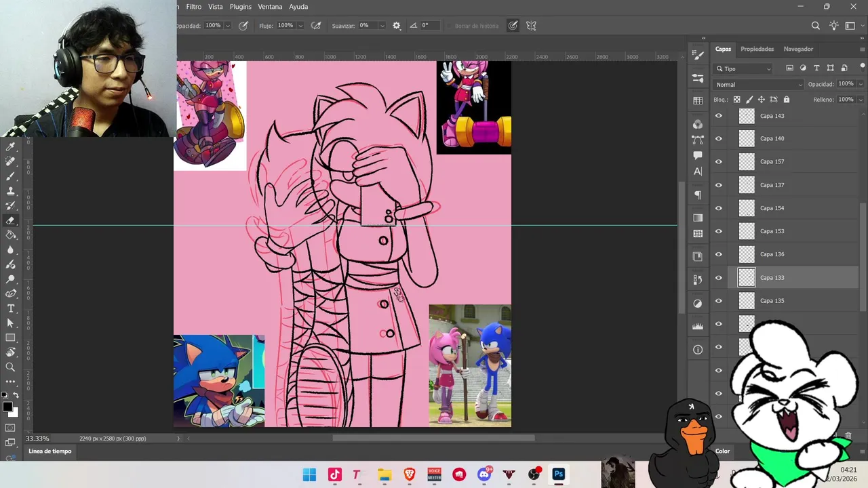The height and width of the screenshot is (488, 868).
Task: Select the Eyedropper tool
Action: tap(11, 146)
